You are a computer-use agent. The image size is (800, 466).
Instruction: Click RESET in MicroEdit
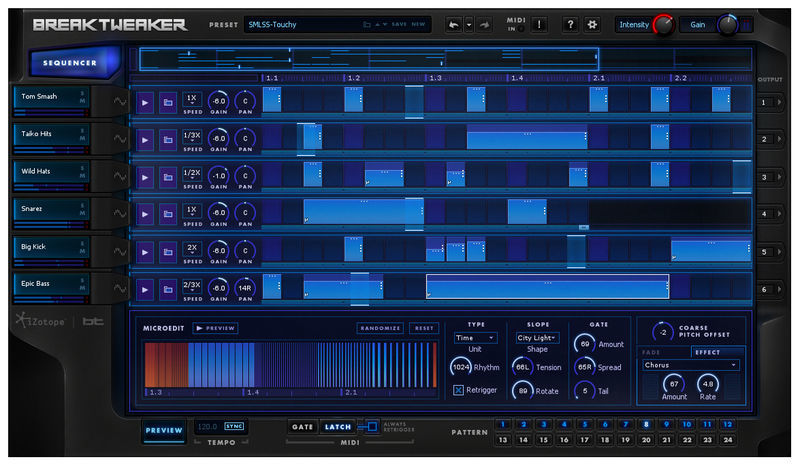pos(424,328)
